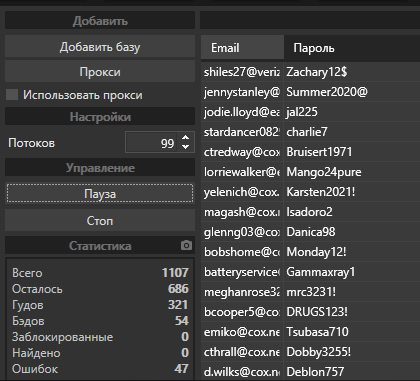Select the Осталось count row
The image size is (420, 381).
tap(100, 289)
